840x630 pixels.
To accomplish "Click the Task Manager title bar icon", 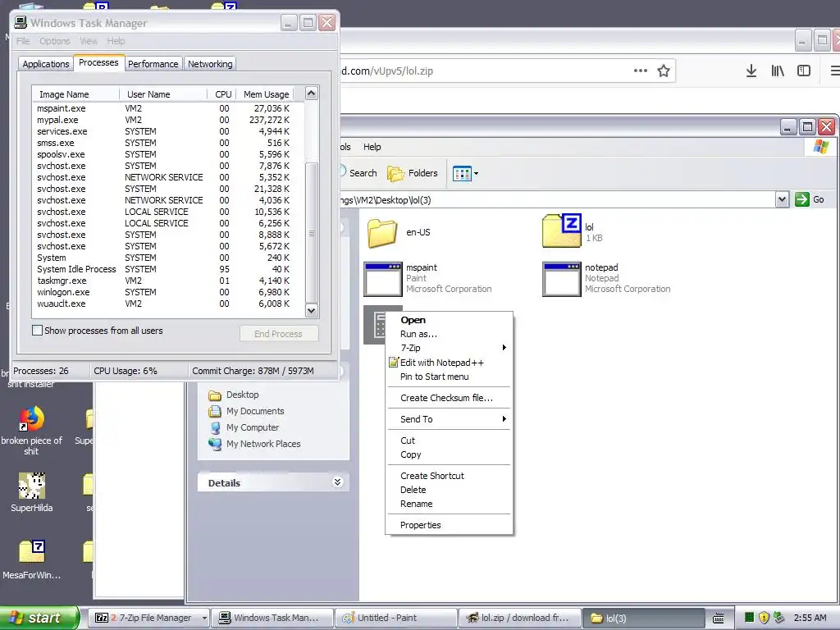I will click(x=21, y=22).
